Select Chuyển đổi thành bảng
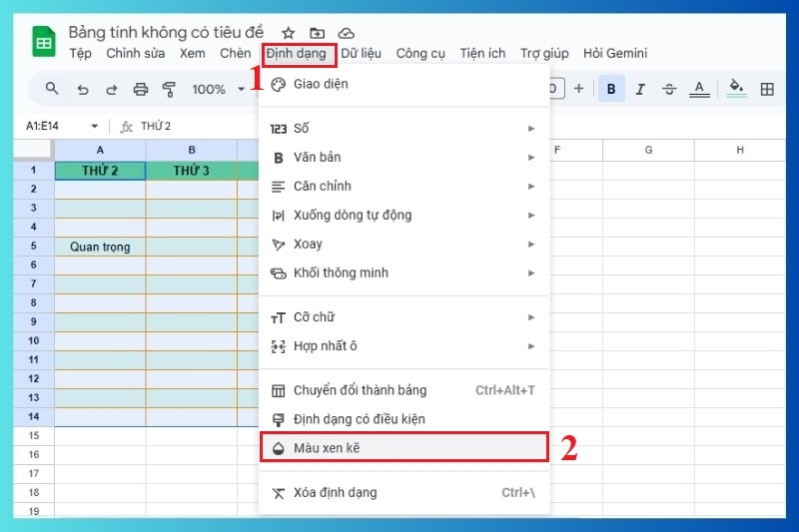 click(x=404, y=390)
